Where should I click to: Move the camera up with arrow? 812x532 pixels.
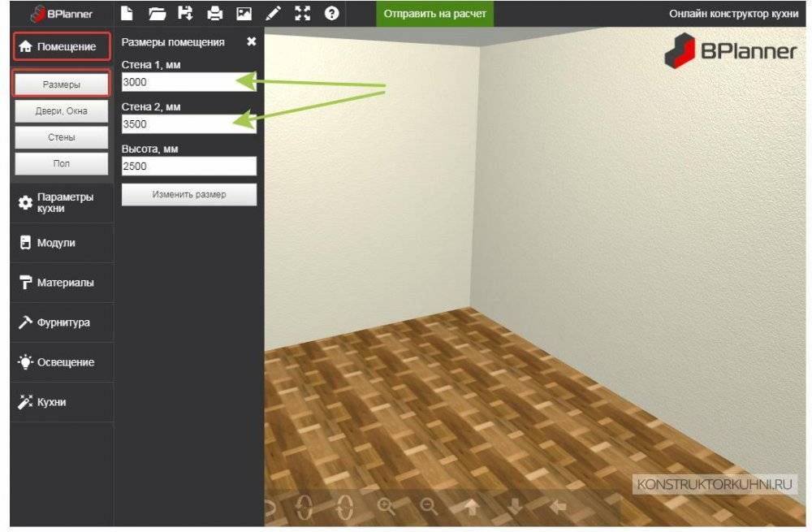(x=472, y=507)
